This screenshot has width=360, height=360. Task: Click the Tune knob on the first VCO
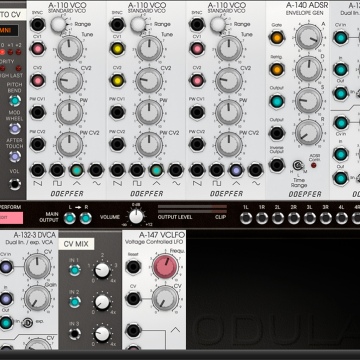pos(69,49)
